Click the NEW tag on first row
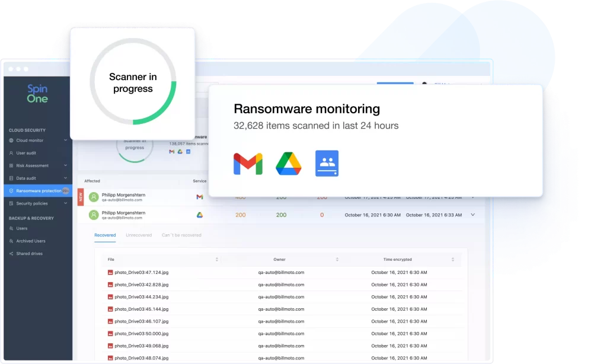This screenshot has width=607, height=364. coord(81,197)
